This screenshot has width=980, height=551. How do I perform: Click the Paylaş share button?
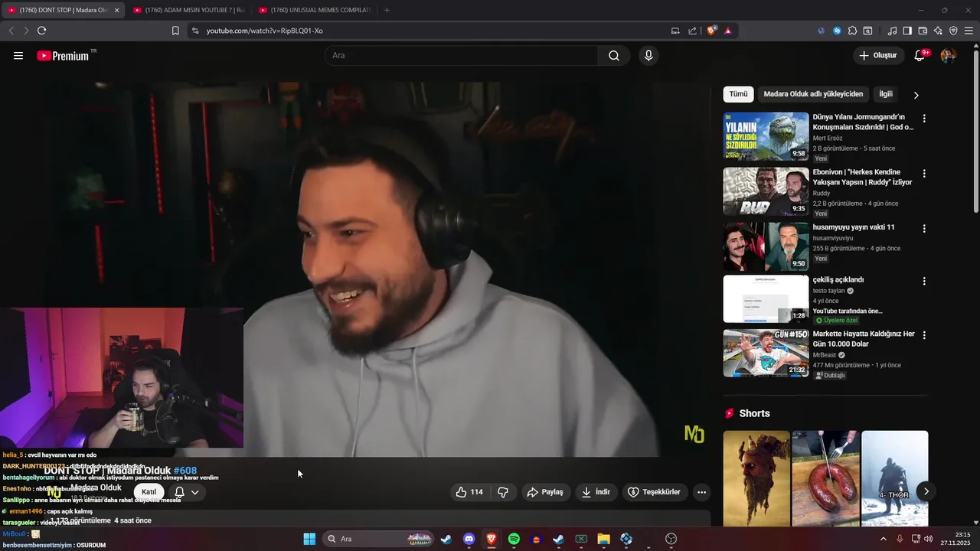[545, 492]
